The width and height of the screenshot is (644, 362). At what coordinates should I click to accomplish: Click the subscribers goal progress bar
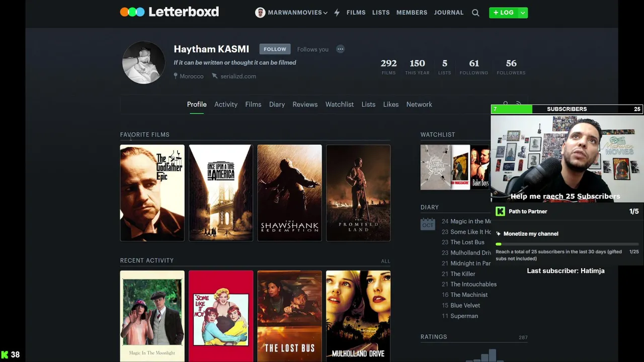coord(567,109)
